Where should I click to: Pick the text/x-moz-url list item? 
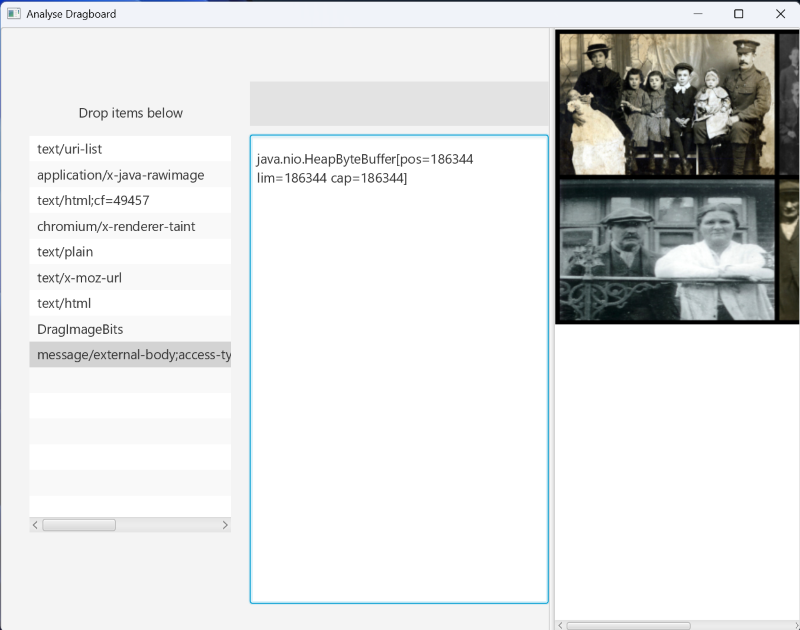pos(130,278)
